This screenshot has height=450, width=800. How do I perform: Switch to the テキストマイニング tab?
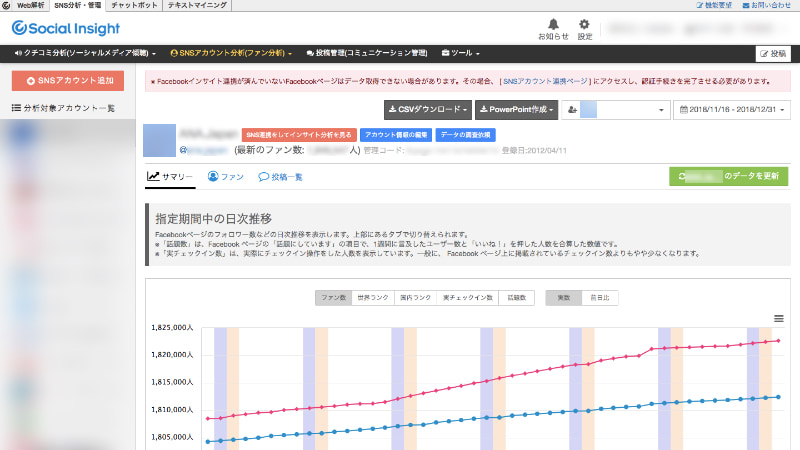coord(197,5)
